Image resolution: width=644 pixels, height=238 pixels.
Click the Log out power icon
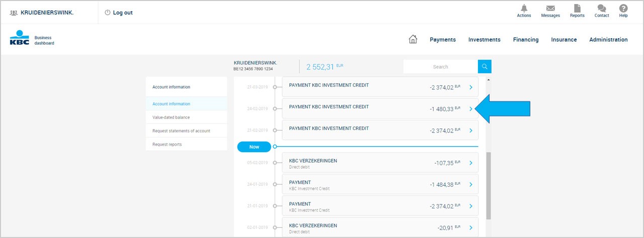(x=107, y=13)
